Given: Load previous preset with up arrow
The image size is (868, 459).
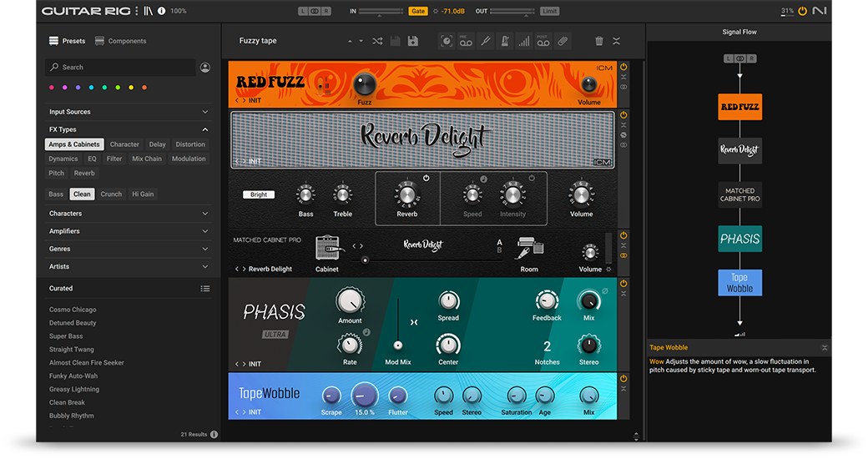Looking at the screenshot, I should coord(350,41).
